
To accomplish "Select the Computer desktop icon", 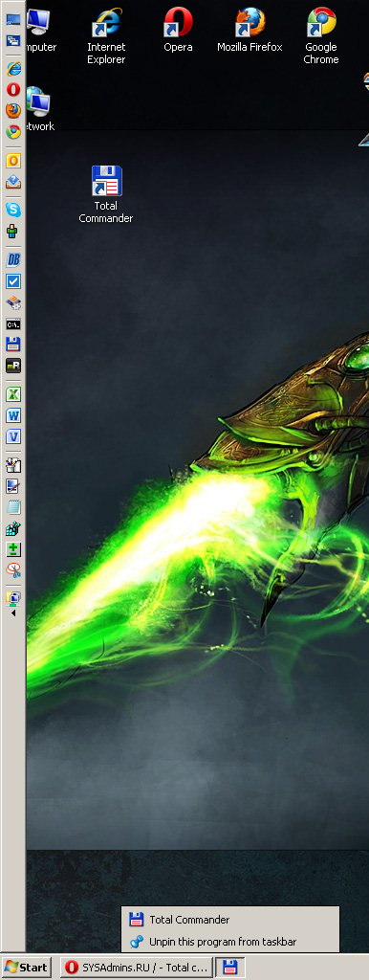I will (x=41, y=30).
